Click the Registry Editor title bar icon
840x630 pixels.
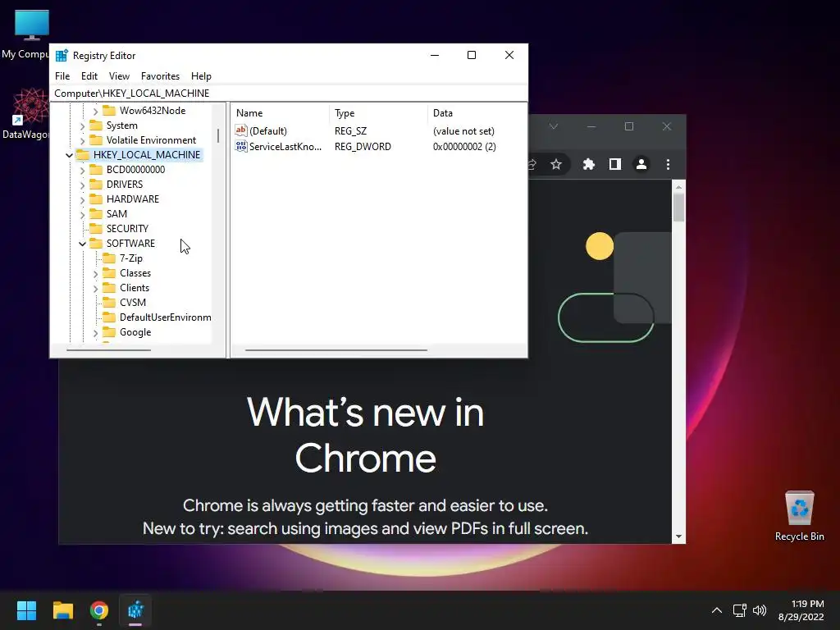click(62, 55)
